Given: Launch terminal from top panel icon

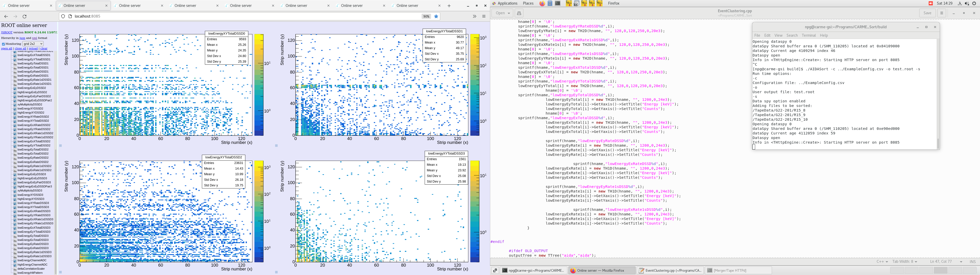Looking at the screenshot, I should pyautogui.click(x=558, y=3).
